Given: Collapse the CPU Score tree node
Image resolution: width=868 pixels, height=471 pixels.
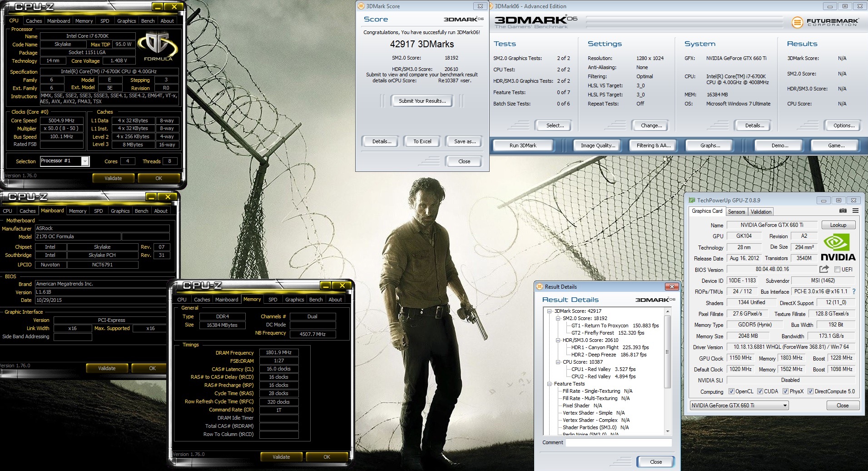Looking at the screenshot, I should (x=558, y=362).
